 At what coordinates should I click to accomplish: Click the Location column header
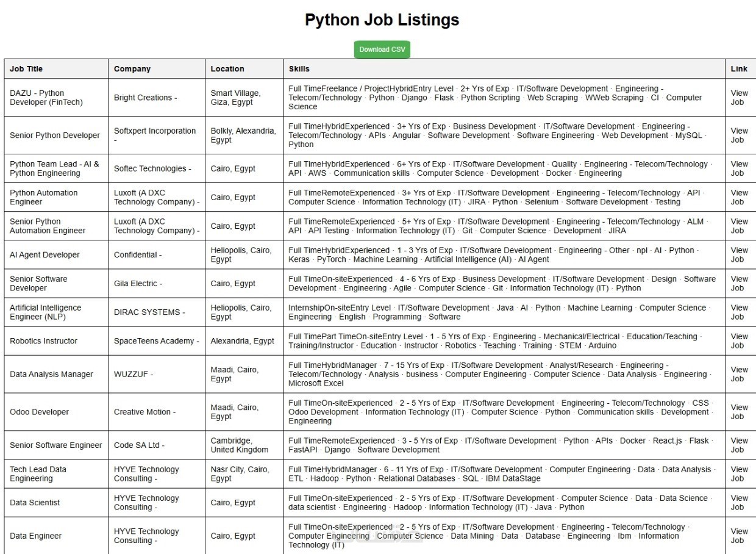tap(244, 69)
